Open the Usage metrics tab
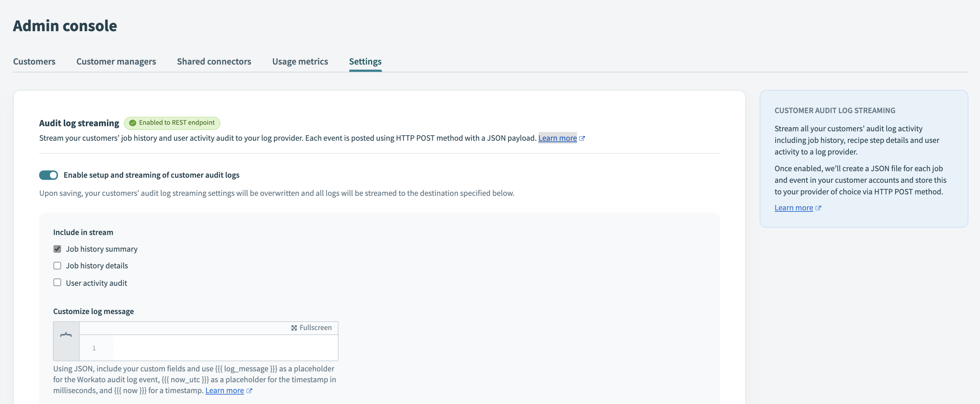This screenshot has width=980, height=404. click(x=300, y=61)
